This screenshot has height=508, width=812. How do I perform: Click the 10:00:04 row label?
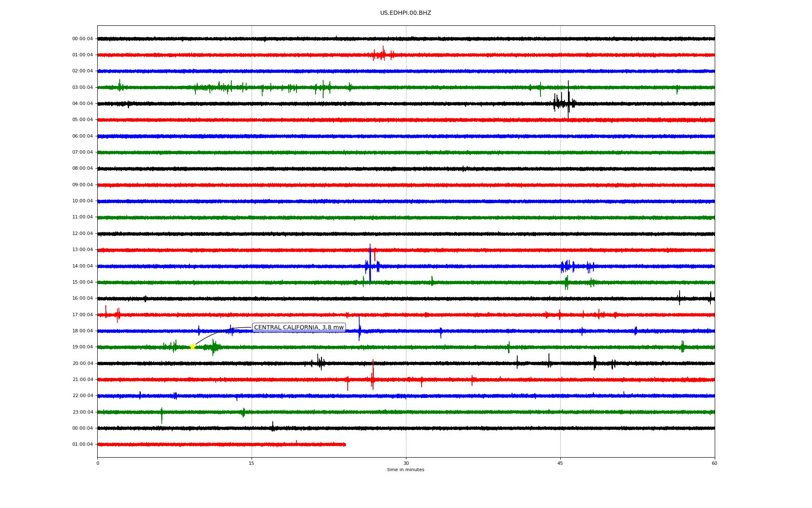tap(82, 201)
